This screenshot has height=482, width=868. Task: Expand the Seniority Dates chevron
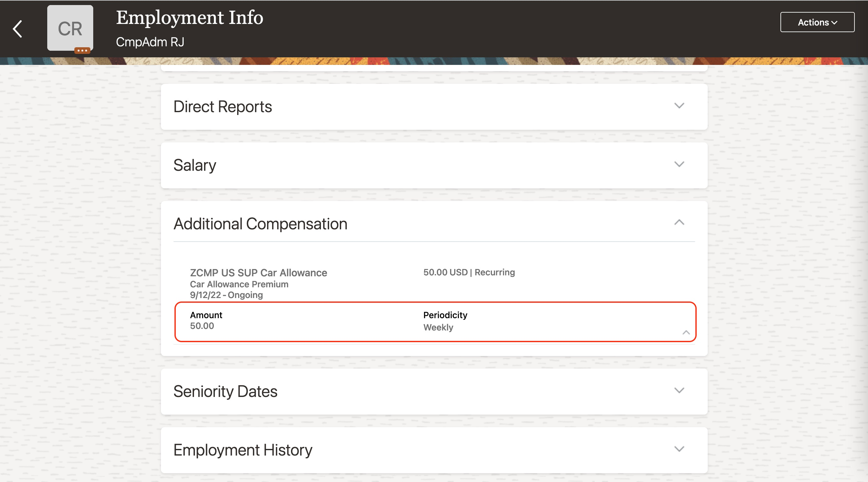pos(679,391)
